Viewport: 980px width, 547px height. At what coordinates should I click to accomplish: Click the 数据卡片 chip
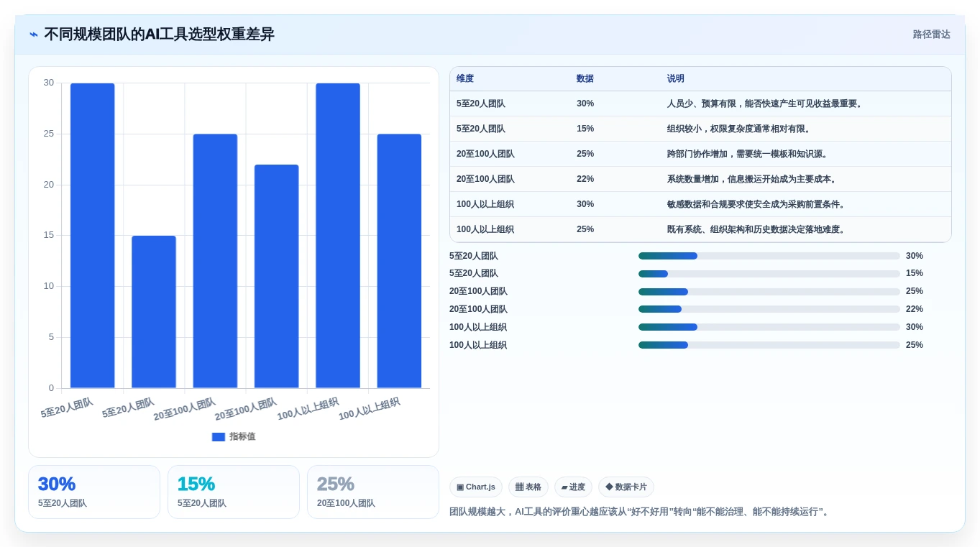point(626,487)
